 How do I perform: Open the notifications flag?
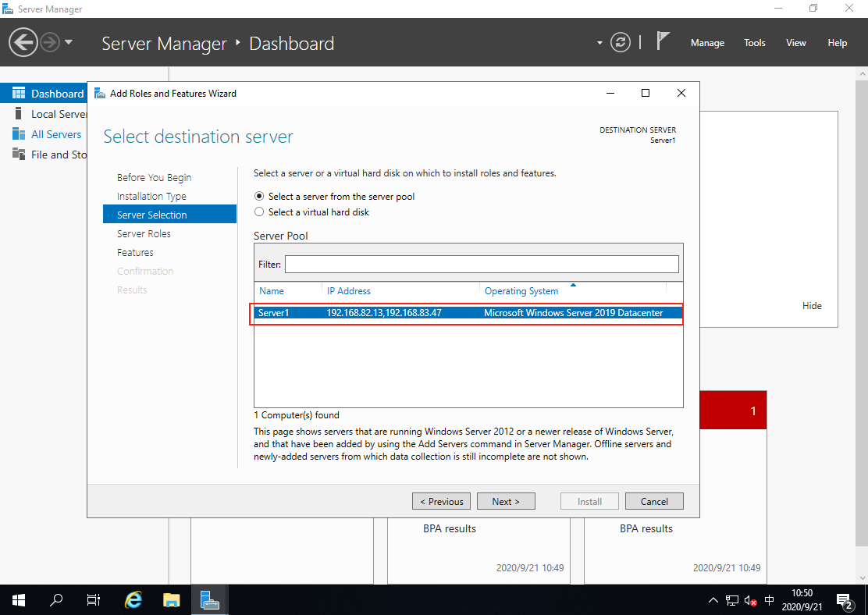click(663, 41)
